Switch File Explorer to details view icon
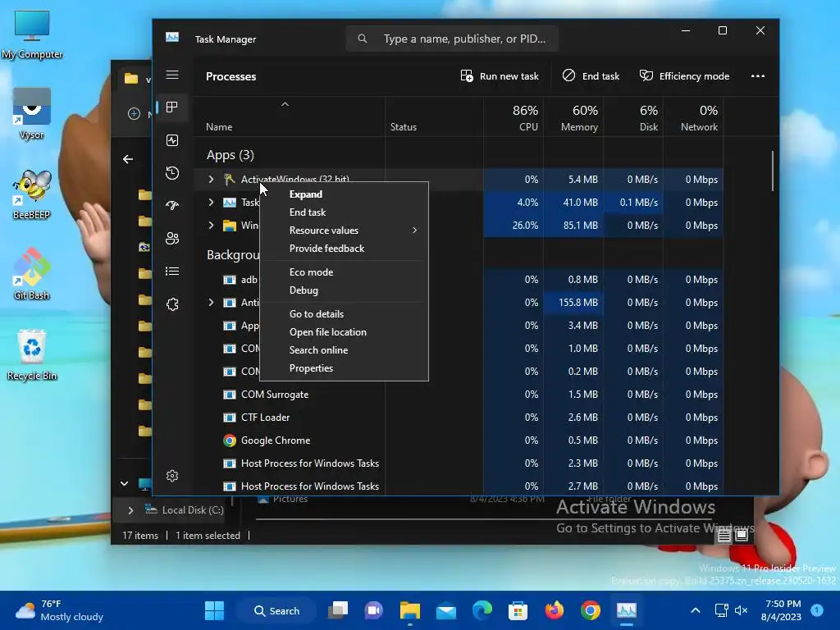The height and width of the screenshot is (630, 840). 724,535
